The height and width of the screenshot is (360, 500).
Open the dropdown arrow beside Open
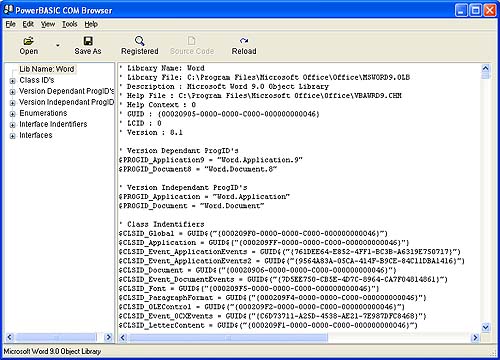pyautogui.click(x=58, y=45)
